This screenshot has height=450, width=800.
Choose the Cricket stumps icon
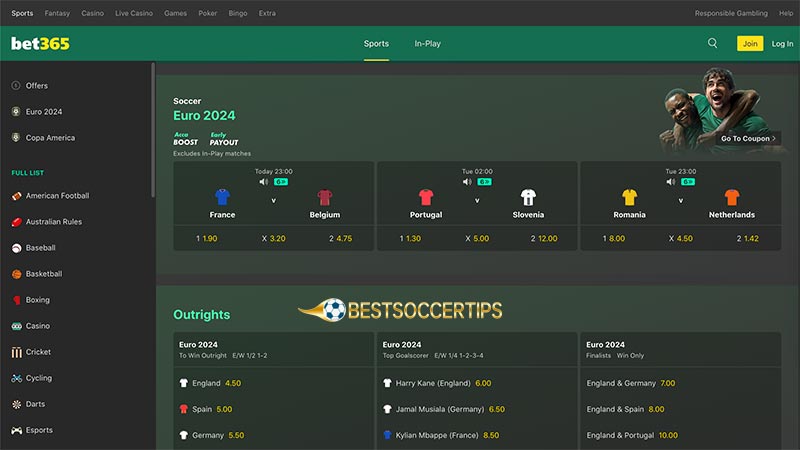point(16,352)
